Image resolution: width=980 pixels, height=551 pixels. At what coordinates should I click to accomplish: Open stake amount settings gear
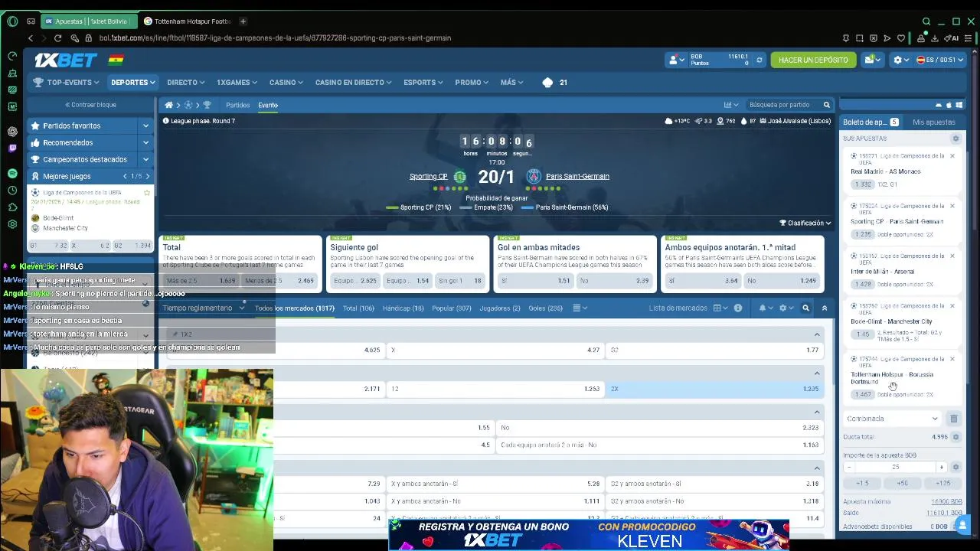955,467
